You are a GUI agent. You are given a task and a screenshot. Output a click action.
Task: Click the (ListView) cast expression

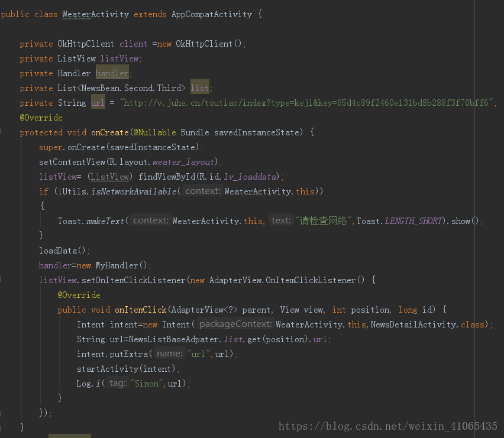110,177
